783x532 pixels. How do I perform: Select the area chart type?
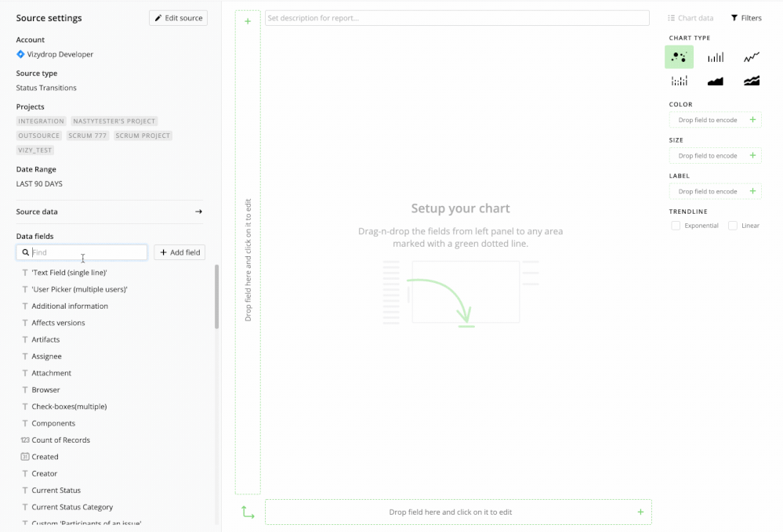(715, 80)
